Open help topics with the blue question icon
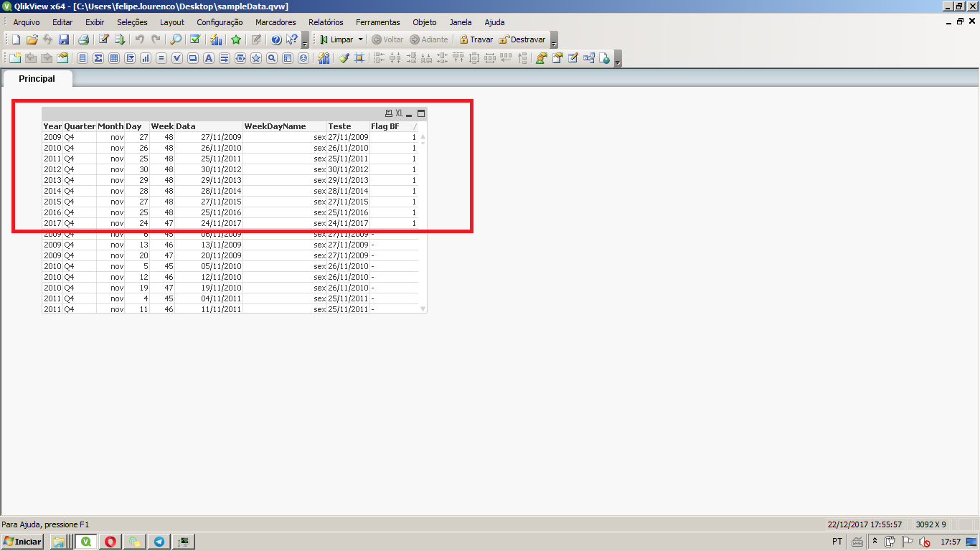 [x=275, y=39]
